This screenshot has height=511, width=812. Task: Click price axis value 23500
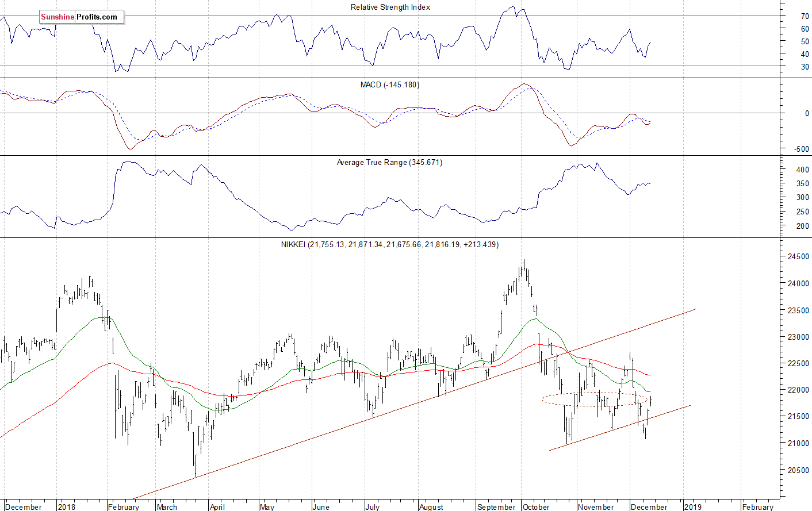[798, 310]
